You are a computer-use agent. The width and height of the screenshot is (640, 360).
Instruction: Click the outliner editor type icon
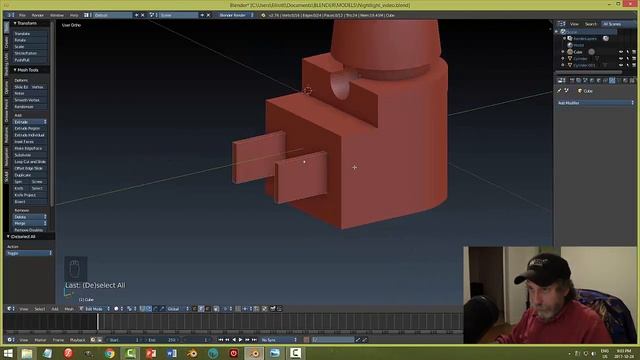click(562, 24)
